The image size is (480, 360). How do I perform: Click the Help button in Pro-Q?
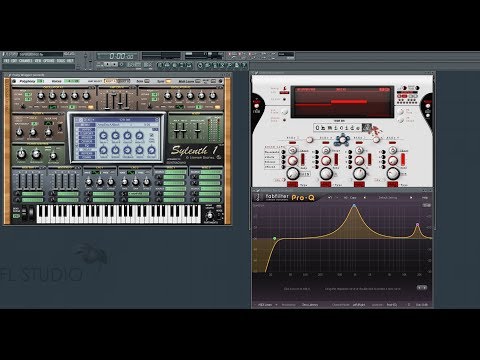click(x=425, y=198)
